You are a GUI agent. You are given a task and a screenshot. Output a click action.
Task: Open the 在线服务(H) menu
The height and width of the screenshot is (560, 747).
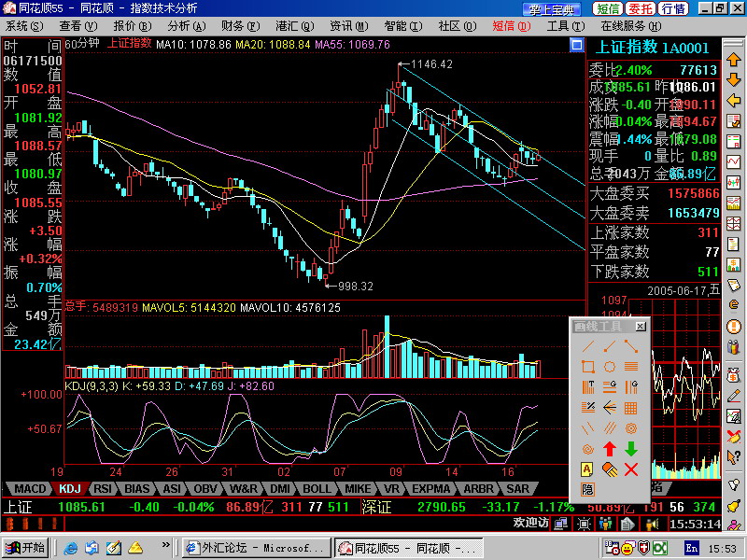click(x=631, y=26)
